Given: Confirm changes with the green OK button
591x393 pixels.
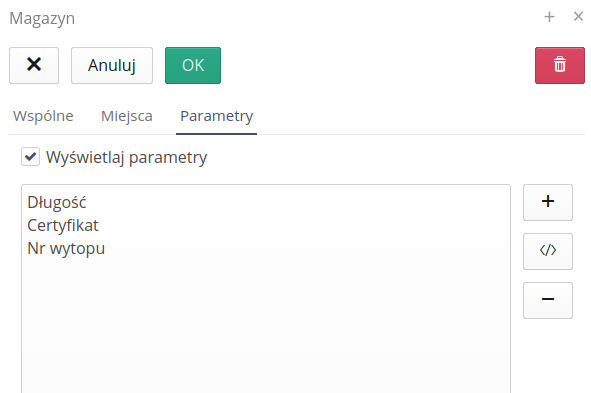Looking at the screenshot, I should pyautogui.click(x=193, y=65).
